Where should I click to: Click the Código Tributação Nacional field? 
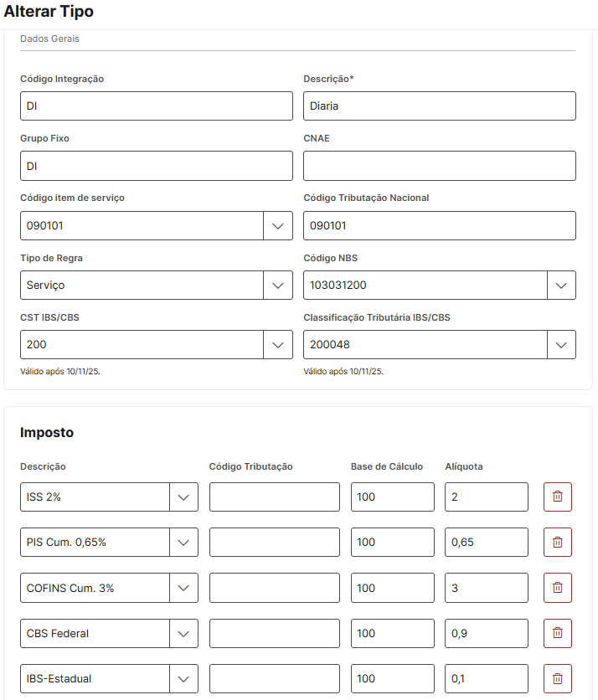[x=439, y=225]
